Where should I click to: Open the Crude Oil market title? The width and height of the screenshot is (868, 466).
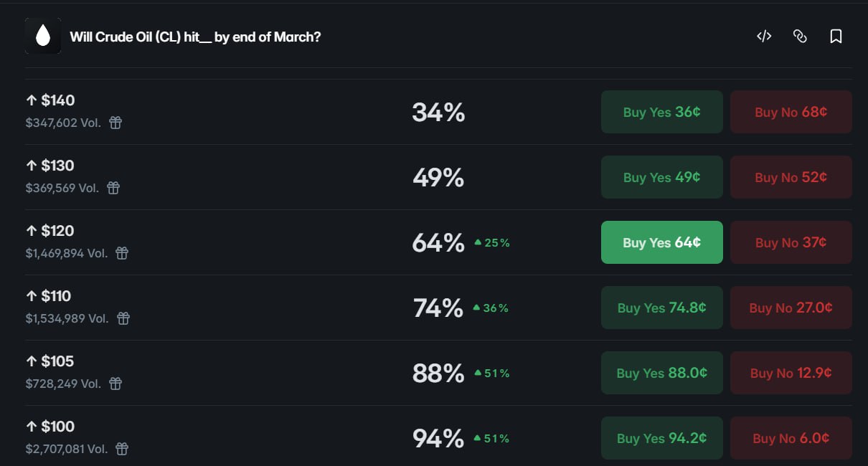point(195,37)
